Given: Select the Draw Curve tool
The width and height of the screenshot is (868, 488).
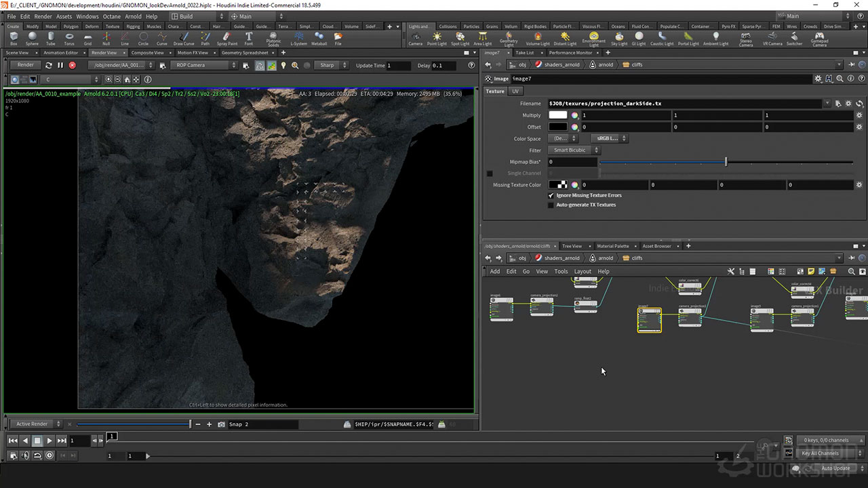Looking at the screenshot, I should 184,39.
